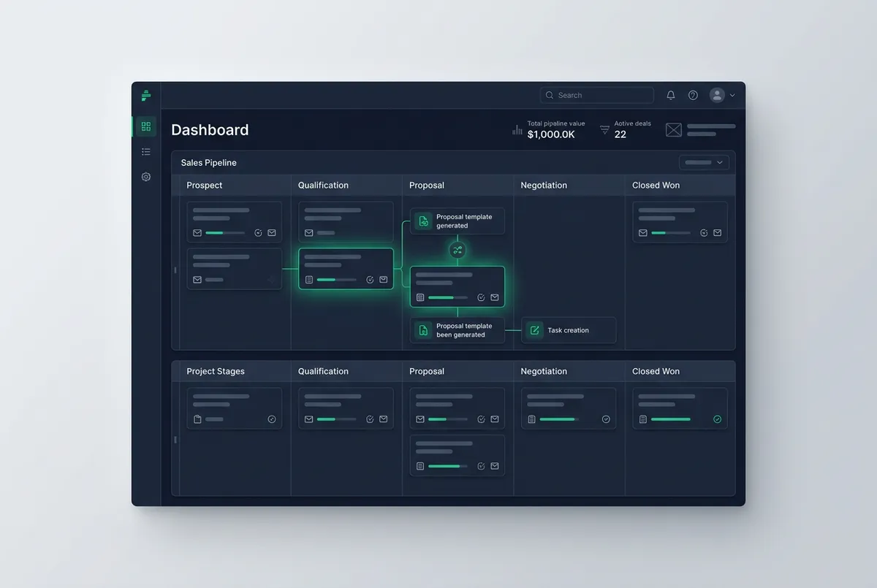
Task: Click the Project Stages panel's left-edge handle
Action: [x=175, y=440]
